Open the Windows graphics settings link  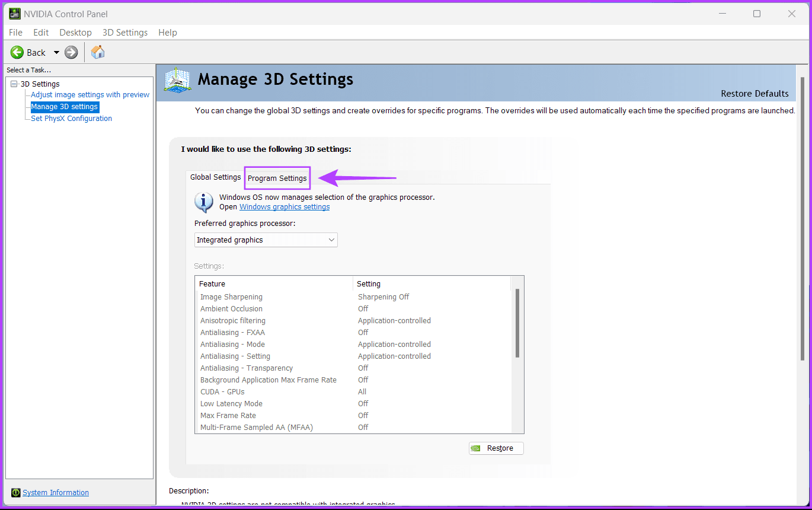[284, 207]
